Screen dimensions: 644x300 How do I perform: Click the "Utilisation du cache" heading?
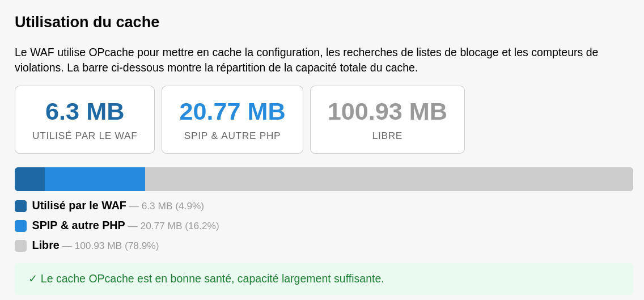click(87, 22)
